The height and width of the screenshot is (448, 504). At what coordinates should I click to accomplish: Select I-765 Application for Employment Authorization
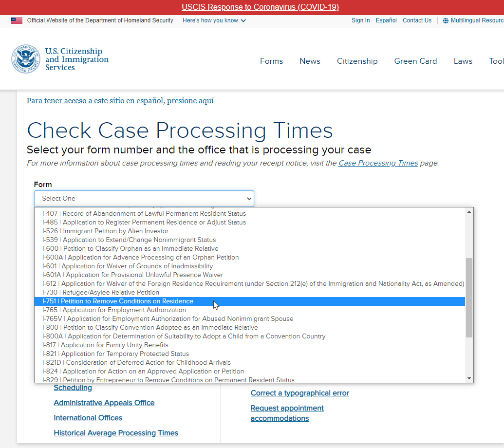[250, 310]
